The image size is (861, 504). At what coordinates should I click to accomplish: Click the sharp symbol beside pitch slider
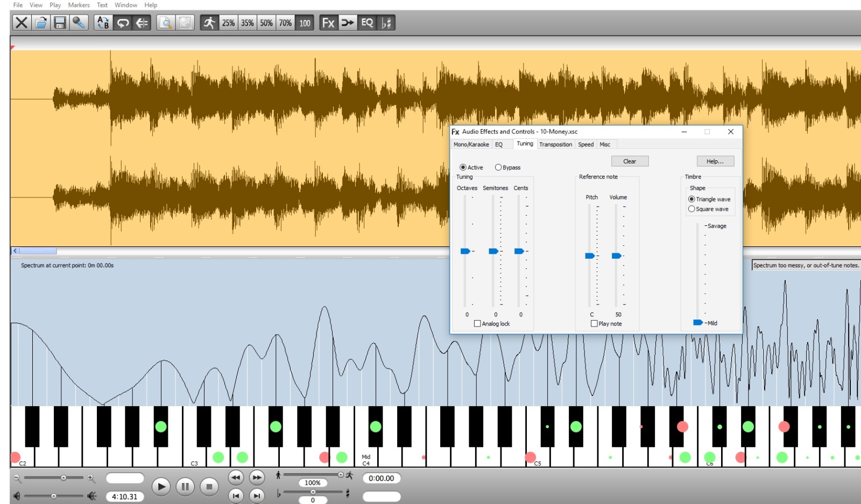[348, 493]
